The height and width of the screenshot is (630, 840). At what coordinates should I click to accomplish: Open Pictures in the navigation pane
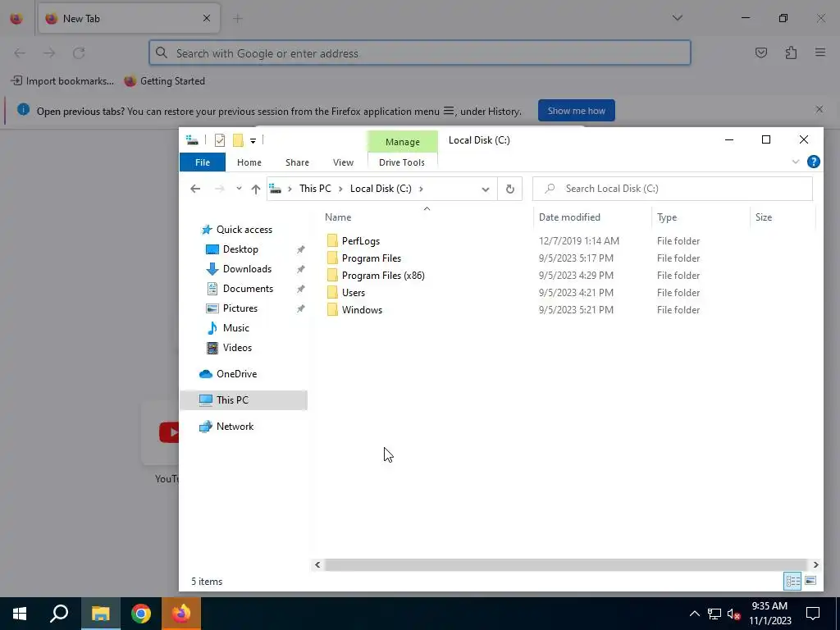click(x=240, y=308)
